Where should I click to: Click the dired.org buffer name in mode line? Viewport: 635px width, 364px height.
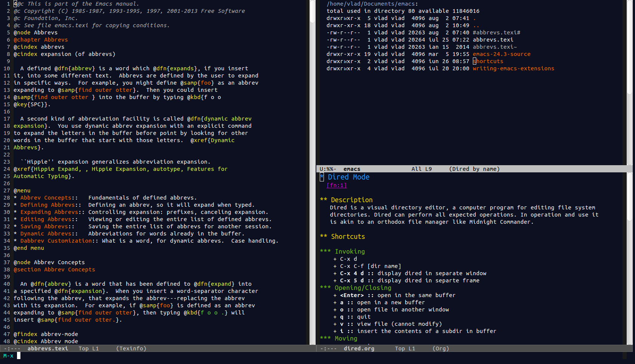pyautogui.click(x=359, y=349)
